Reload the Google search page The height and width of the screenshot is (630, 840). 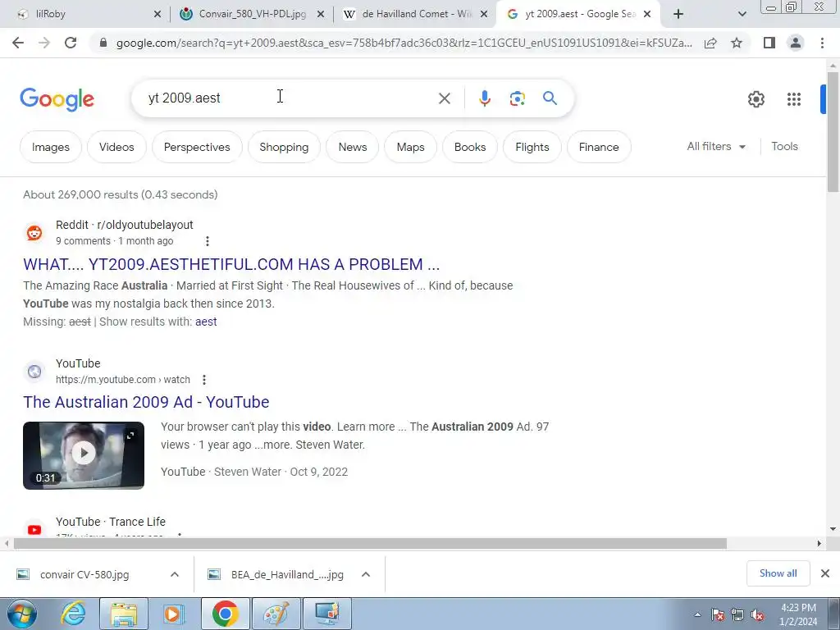point(71,43)
